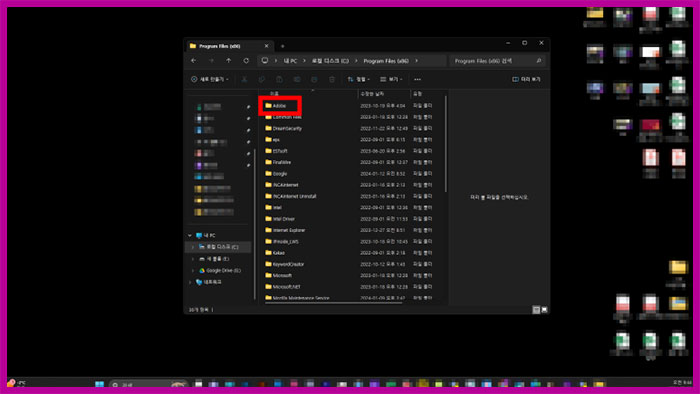Select the Google folder

(x=280, y=174)
